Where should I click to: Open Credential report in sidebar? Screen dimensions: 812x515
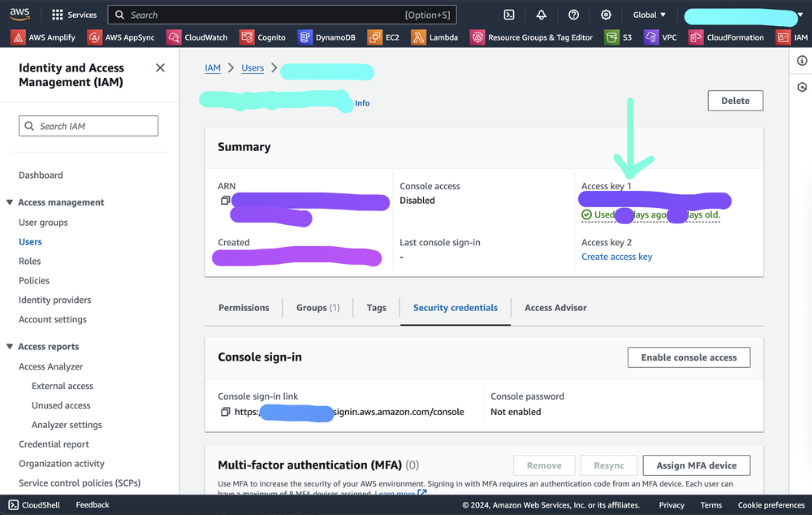pyautogui.click(x=54, y=444)
